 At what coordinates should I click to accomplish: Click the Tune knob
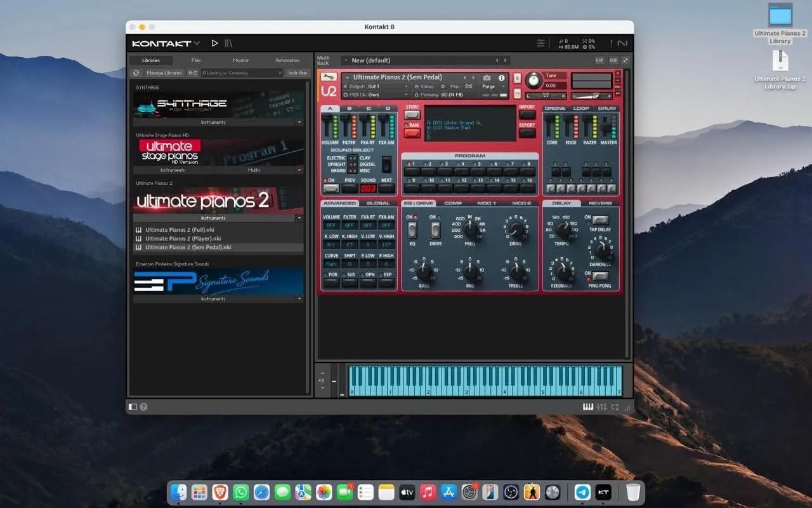point(534,80)
